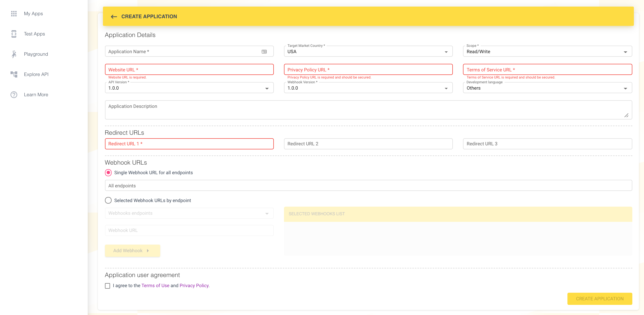Image resolution: width=644 pixels, height=315 pixels.
Task: Click the Playground running figure icon
Action: (14, 54)
